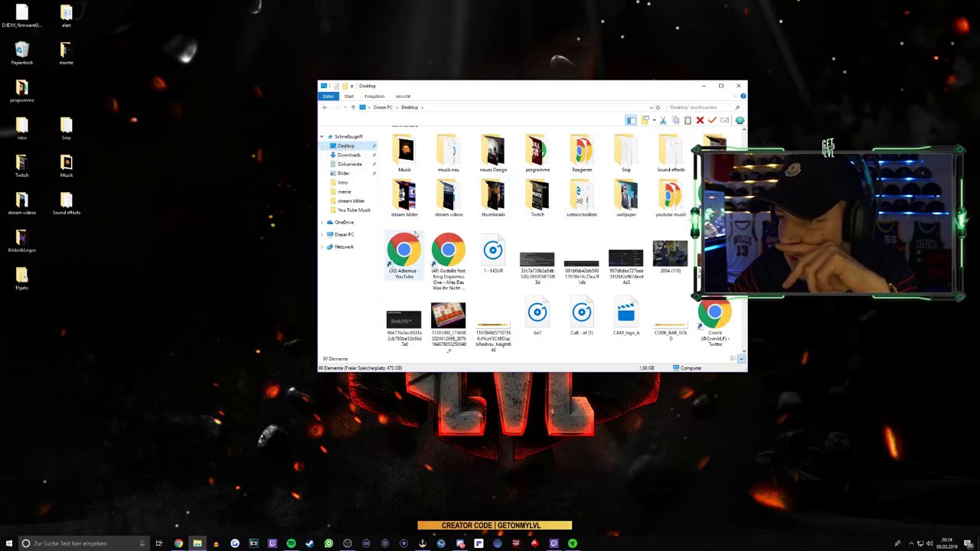Switch to large icons view in status bar
This screenshot has width=980, height=551.
tap(741, 359)
